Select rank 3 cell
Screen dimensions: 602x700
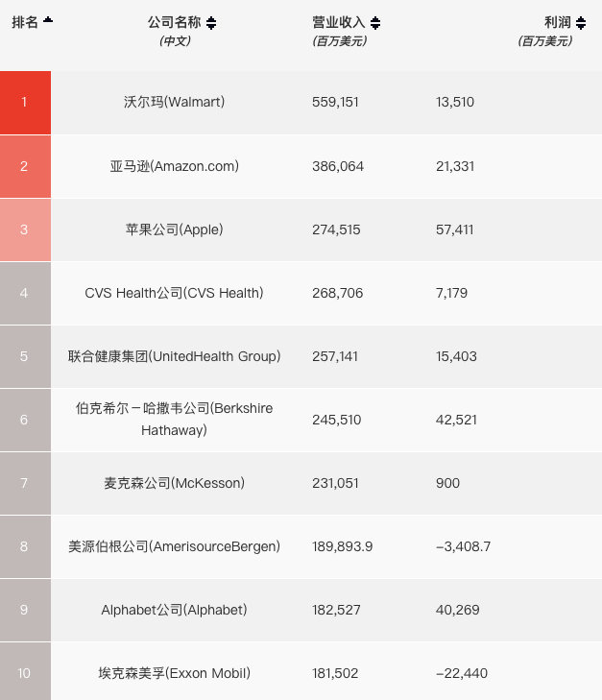click(25, 229)
